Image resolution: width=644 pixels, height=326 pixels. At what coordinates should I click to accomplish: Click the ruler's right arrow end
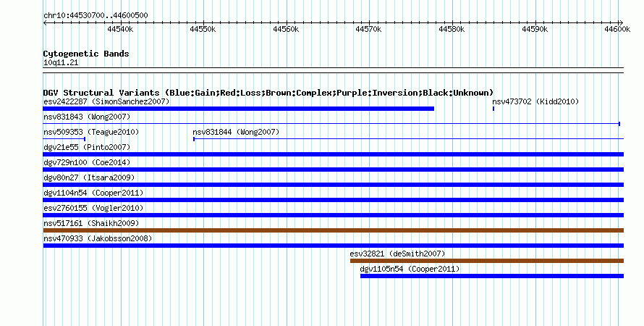[x=622, y=23]
